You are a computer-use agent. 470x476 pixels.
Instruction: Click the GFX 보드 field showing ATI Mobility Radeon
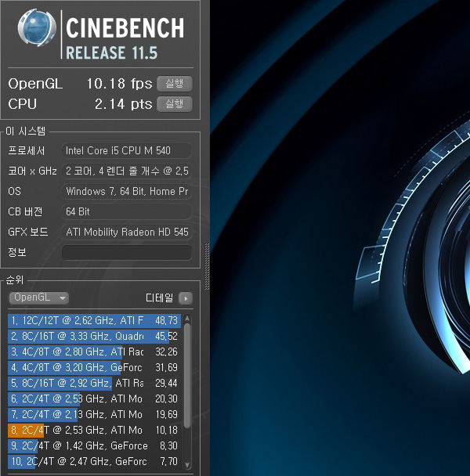pyautogui.click(x=127, y=232)
